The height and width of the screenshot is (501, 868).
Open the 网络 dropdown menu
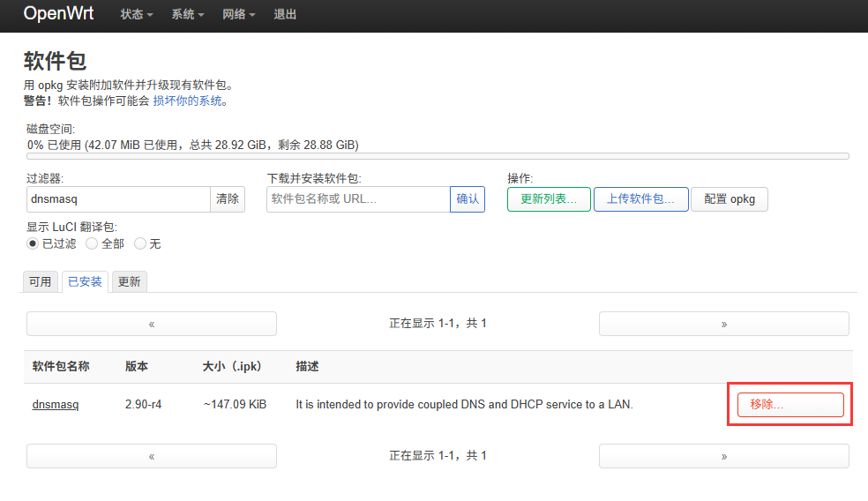[x=238, y=14]
